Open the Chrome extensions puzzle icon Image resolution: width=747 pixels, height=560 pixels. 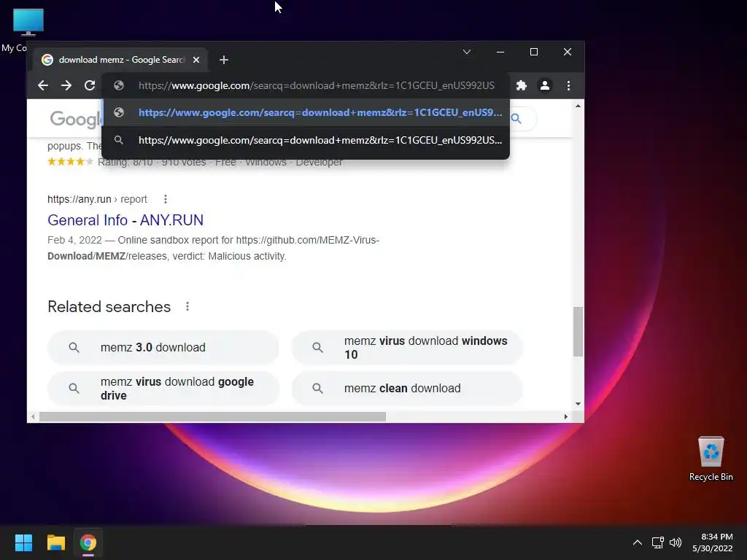pos(522,86)
